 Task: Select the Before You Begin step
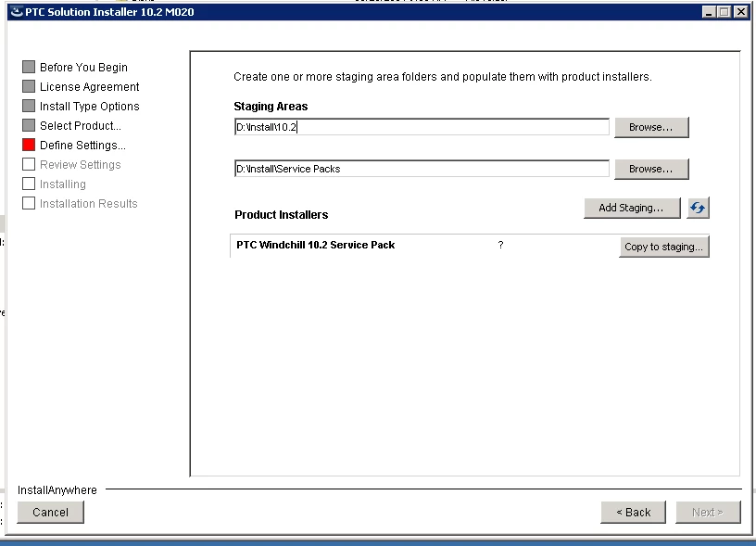click(83, 67)
